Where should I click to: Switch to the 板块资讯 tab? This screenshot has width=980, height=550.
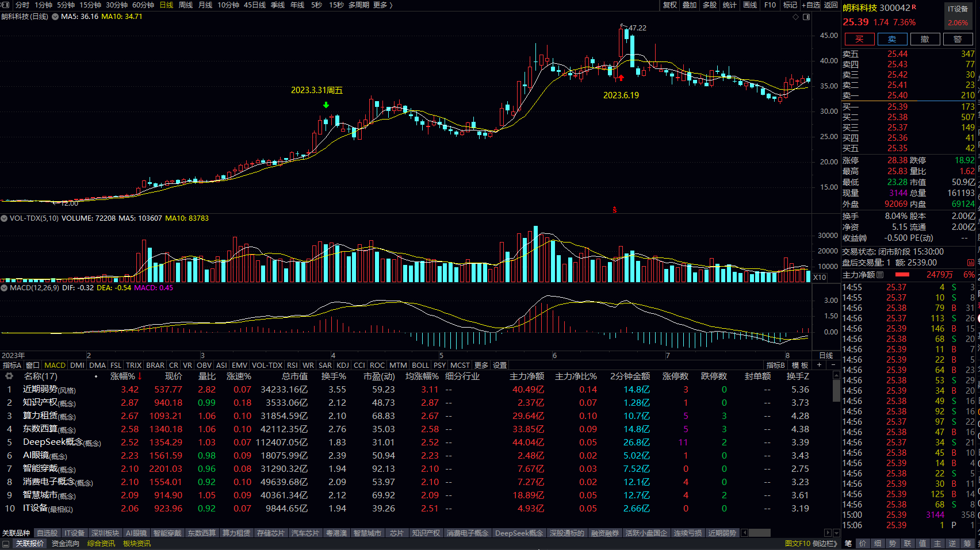(x=137, y=544)
